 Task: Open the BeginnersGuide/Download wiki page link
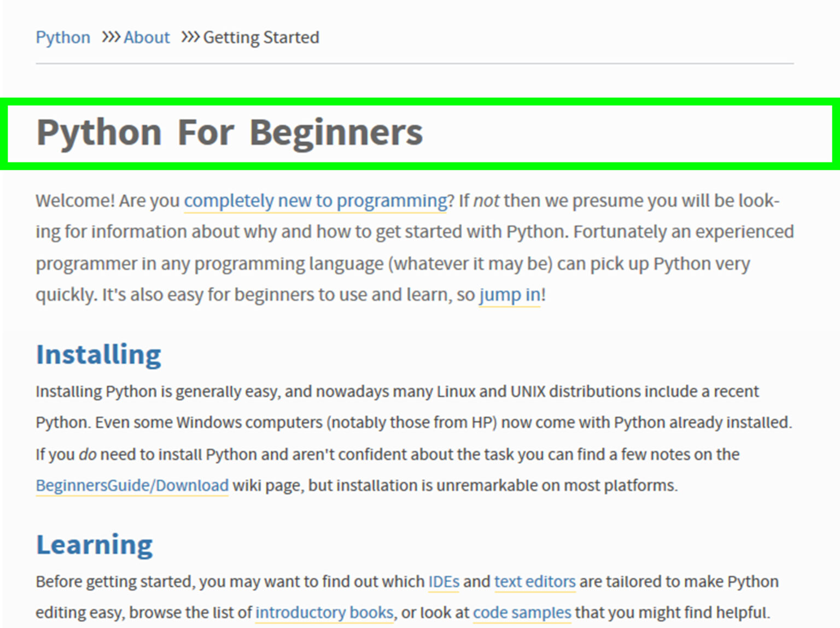coord(132,485)
